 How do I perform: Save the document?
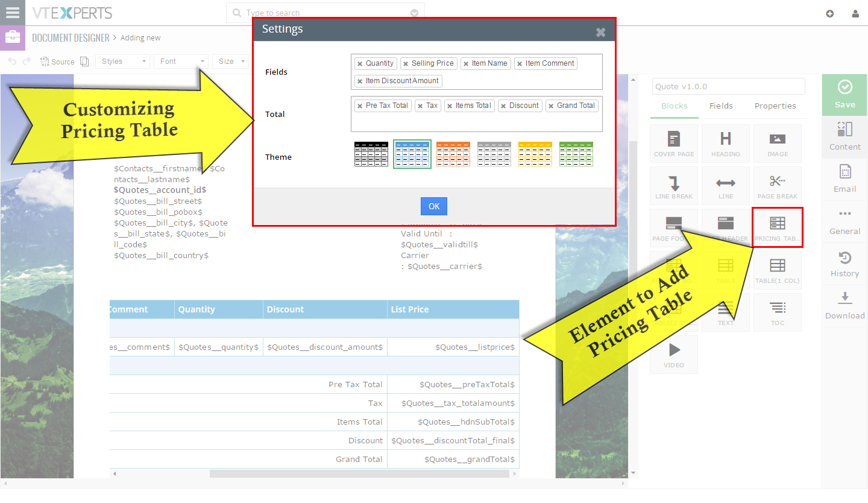pos(845,95)
